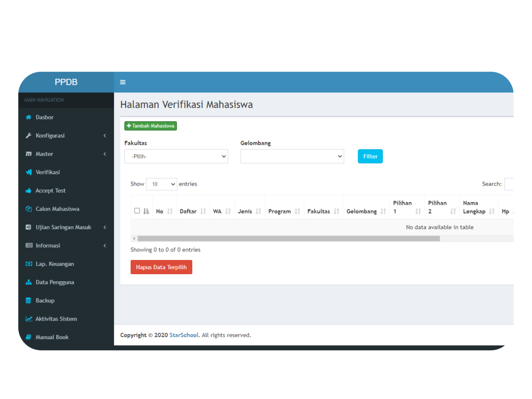This screenshot has height=399, width=532.
Task: Sort table by the Gelombang column
Action: [x=366, y=211]
